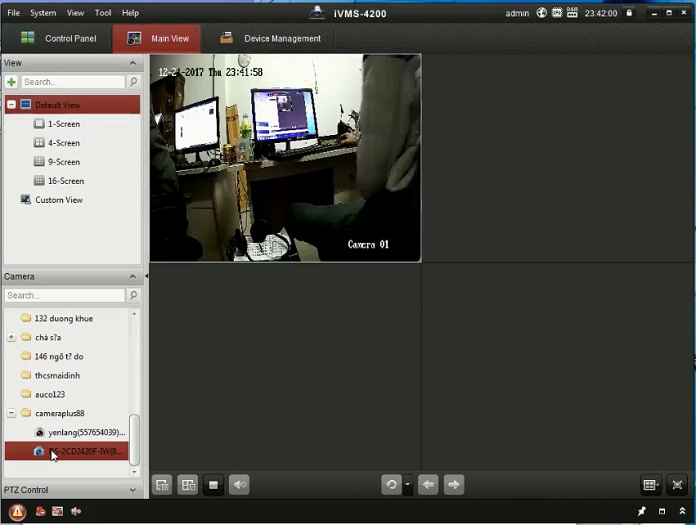Enter full screen view mode

click(x=677, y=485)
